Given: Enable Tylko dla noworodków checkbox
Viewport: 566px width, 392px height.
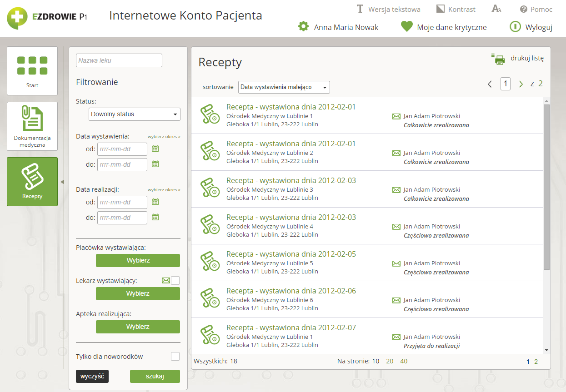Looking at the screenshot, I should click(x=175, y=357).
